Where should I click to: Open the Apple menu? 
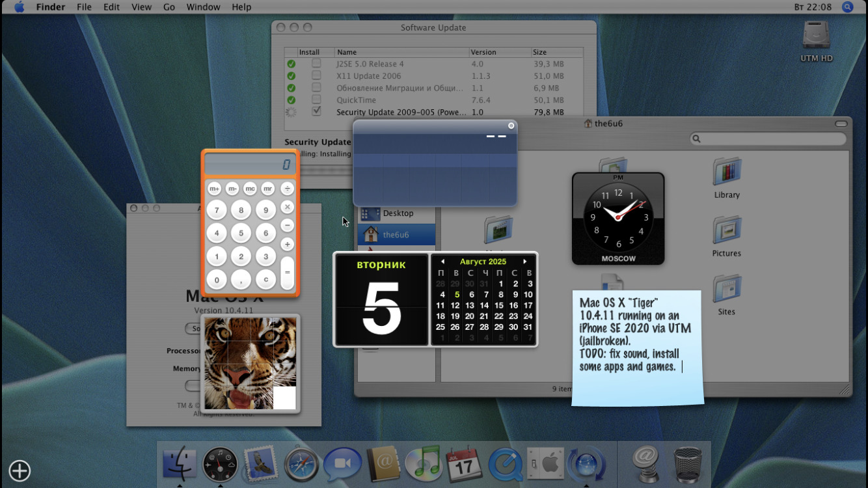[20, 7]
